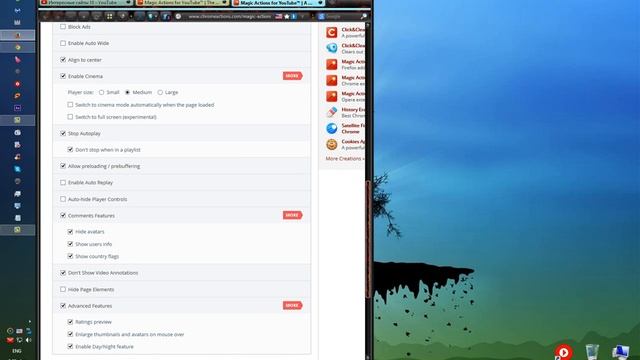This screenshot has width=640, height=360.
Task: Open the red play-button desktop shortcut
Action: 564,352
